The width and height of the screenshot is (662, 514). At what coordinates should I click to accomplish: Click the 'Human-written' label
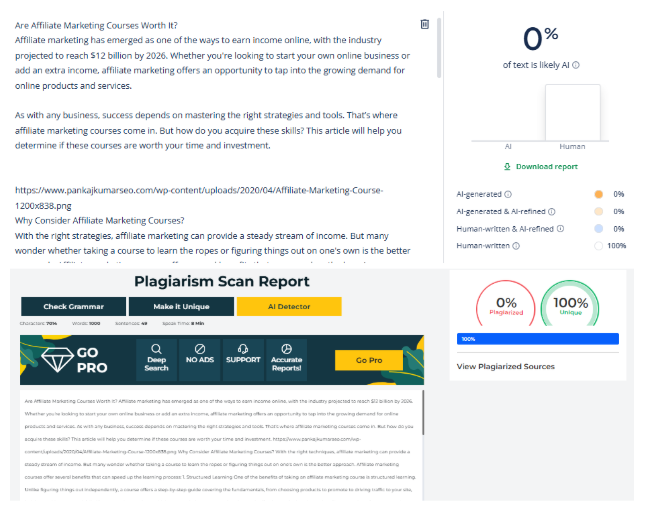click(483, 246)
